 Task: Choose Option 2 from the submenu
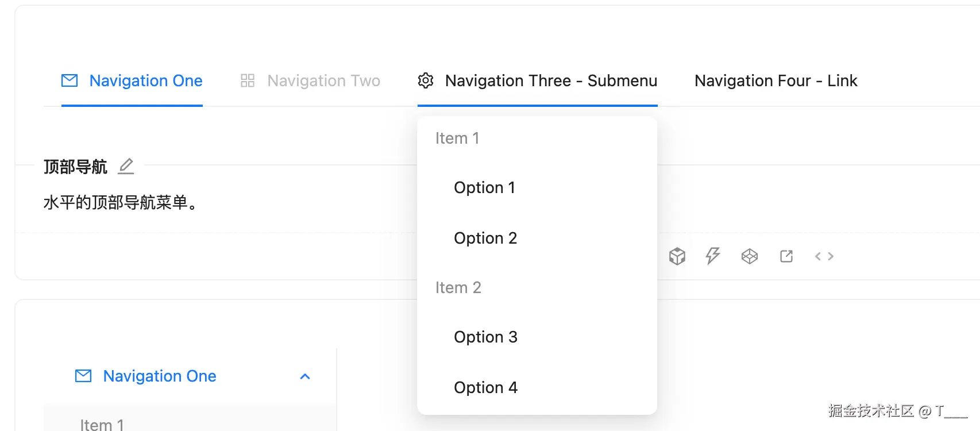485,238
